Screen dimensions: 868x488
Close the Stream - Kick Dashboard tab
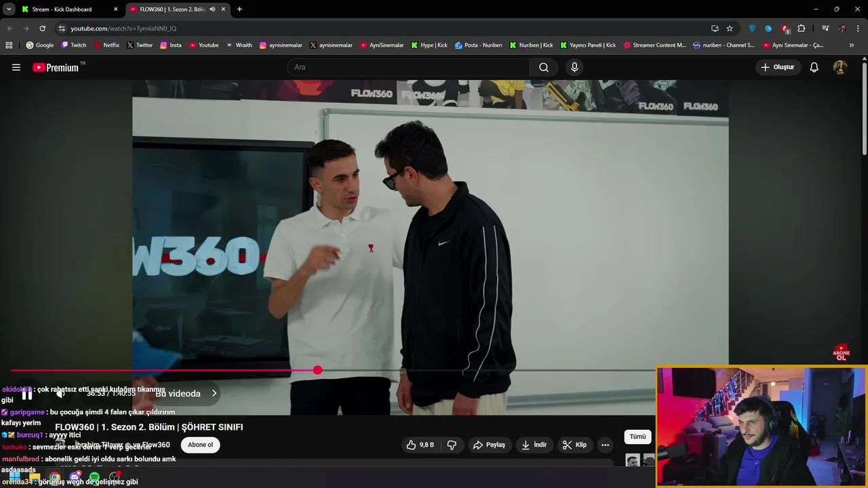[x=115, y=9]
